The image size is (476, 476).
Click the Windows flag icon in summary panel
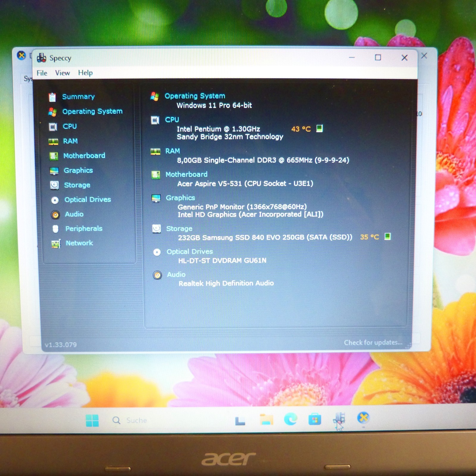(155, 96)
